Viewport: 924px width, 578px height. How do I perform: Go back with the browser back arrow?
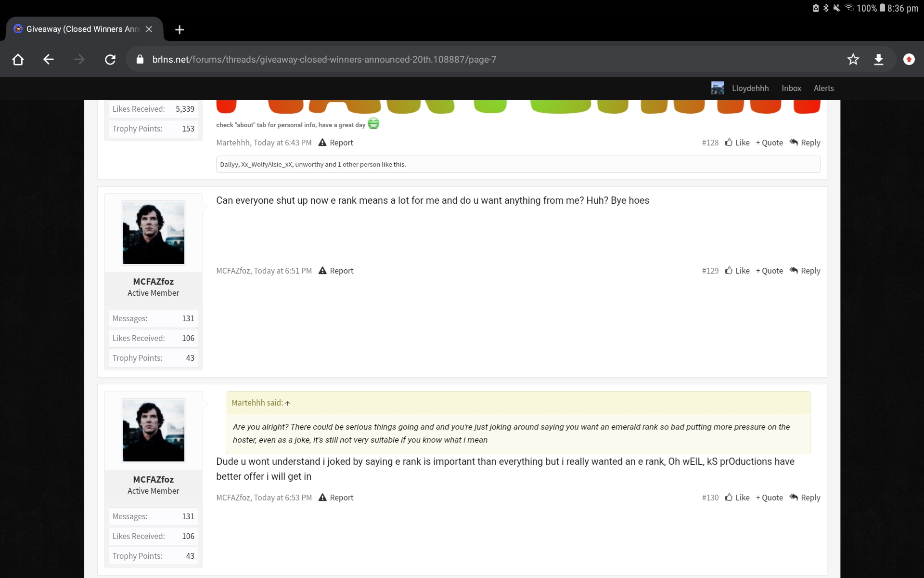(x=49, y=59)
